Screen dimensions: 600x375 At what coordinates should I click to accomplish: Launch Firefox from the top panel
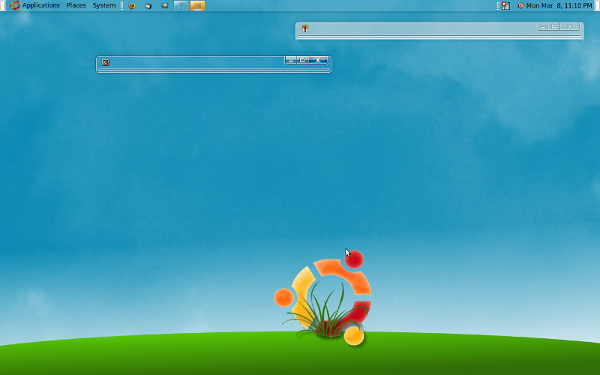(x=132, y=6)
